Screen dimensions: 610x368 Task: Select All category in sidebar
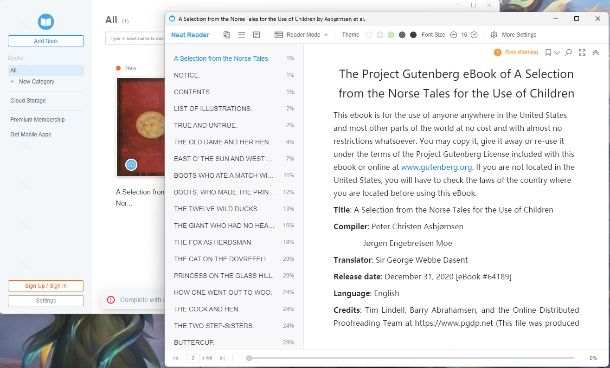pyautogui.click(x=46, y=70)
